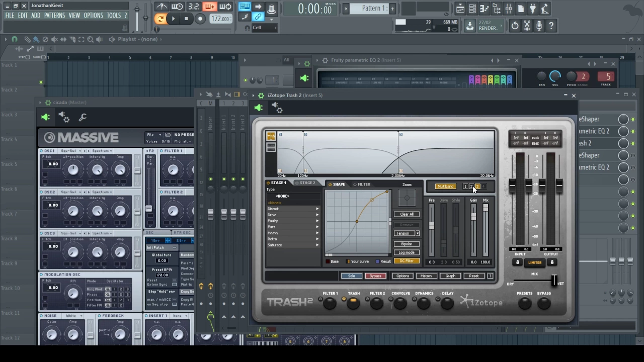Toggle pattern/song mode orange button
This screenshot has height=362, width=644.
tap(160, 19)
